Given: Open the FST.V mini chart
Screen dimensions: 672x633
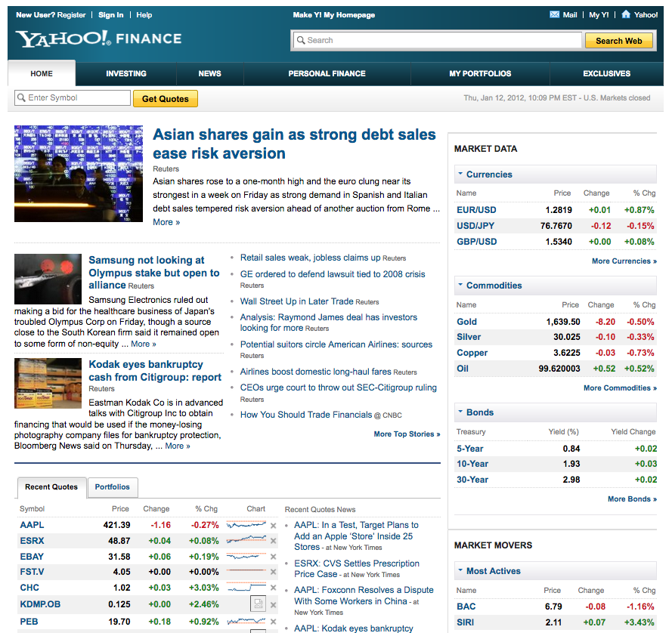Looking at the screenshot, I should (246, 571).
